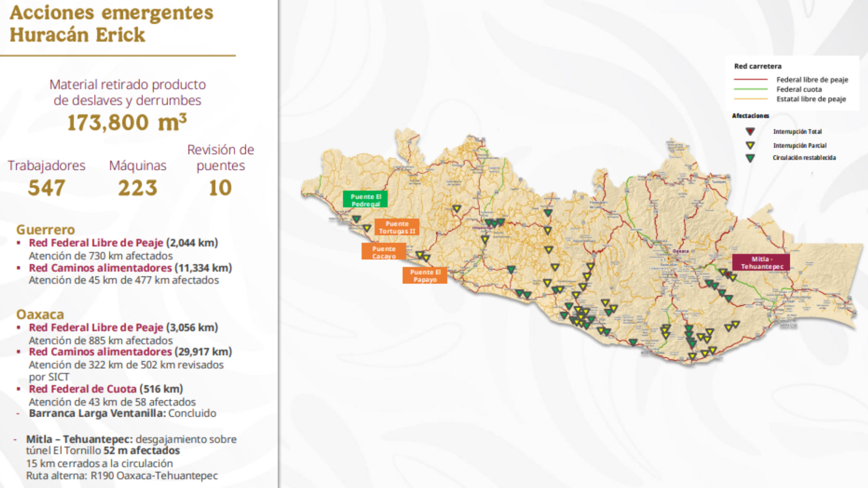Image resolution: width=868 pixels, height=488 pixels.
Task: Click 'Barranca Larga Ventanilla: Concluido' line
Action: click(x=123, y=413)
